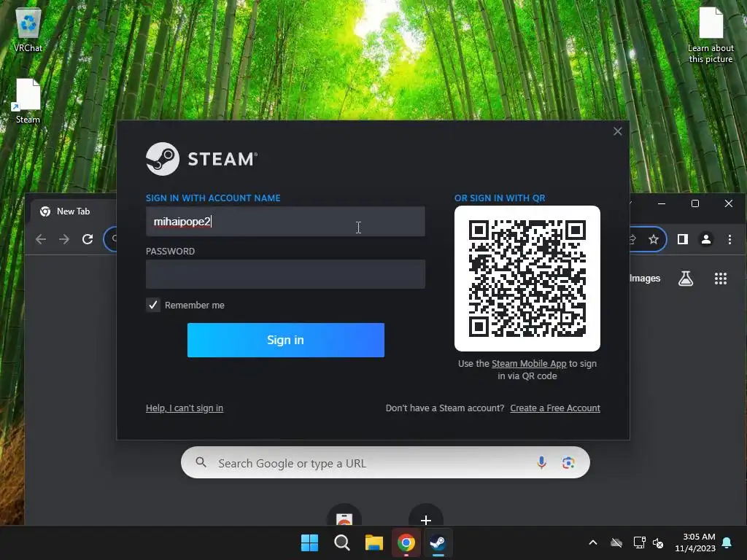Click the muted volume tray icon
The width and height of the screenshot is (747, 560).
(659, 542)
